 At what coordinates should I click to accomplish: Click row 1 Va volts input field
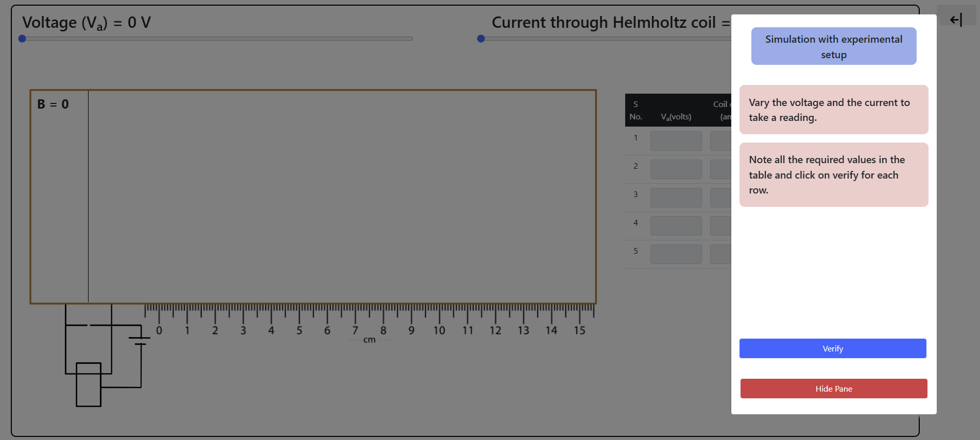[676, 141]
